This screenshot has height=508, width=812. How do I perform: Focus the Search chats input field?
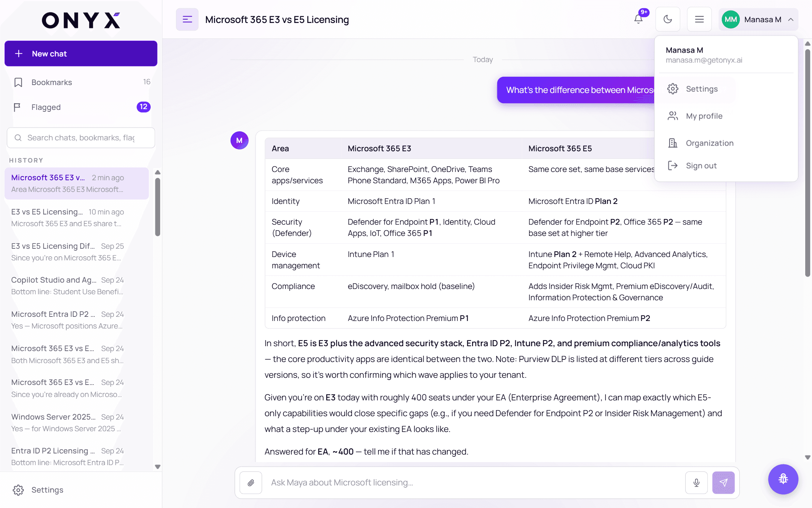coord(81,138)
